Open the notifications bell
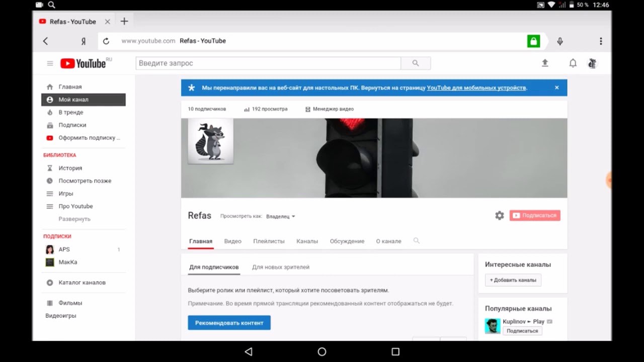The image size is (644, 362). (573, 63)
